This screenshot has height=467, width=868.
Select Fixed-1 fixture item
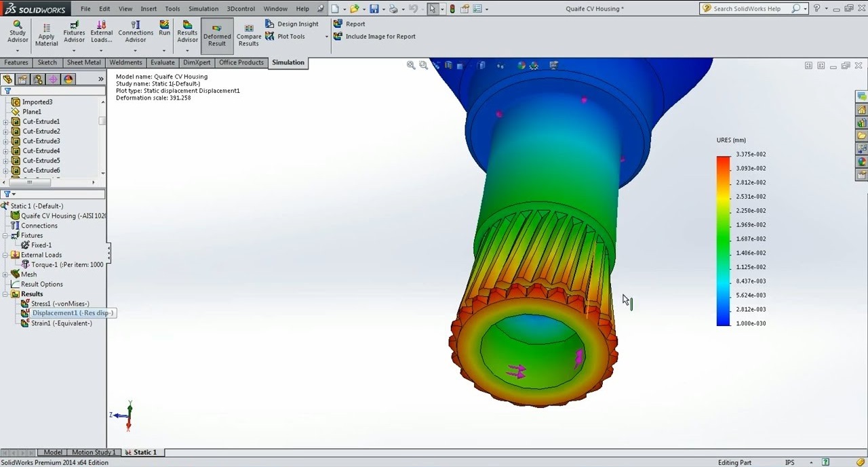[x=41, y=245]
